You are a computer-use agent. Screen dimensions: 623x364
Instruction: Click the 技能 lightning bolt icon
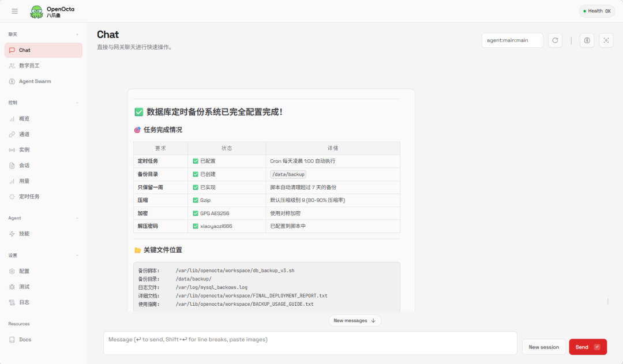(12, 234)
